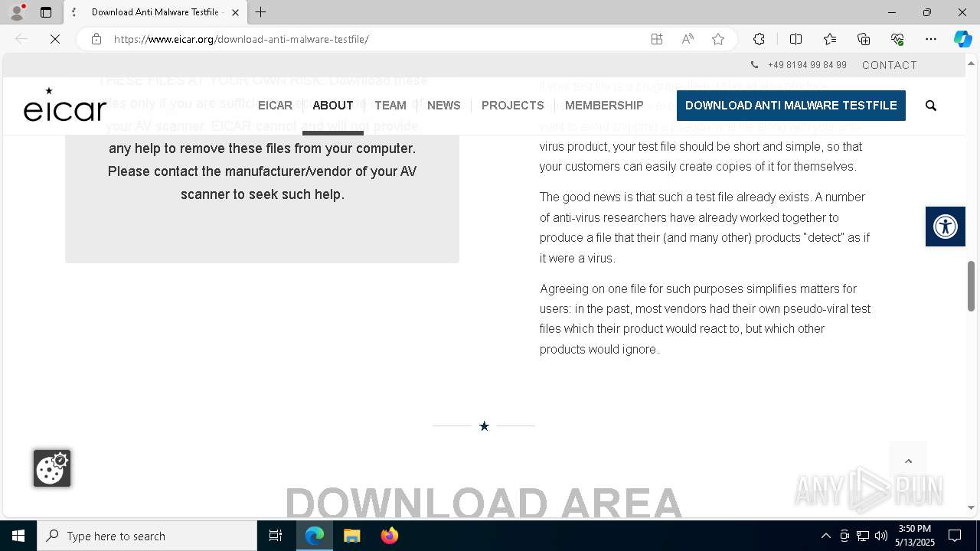Open the Windows Start menu
Image resolution: width=980 pixels, height=551 pixels.
point(18,536)
